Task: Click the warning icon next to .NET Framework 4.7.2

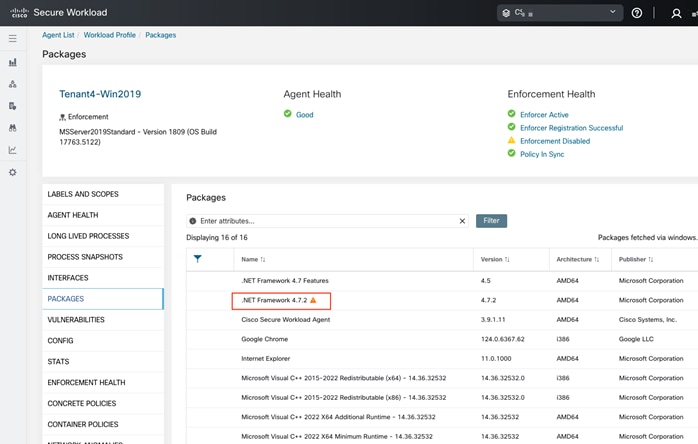Action: point(313,300)
